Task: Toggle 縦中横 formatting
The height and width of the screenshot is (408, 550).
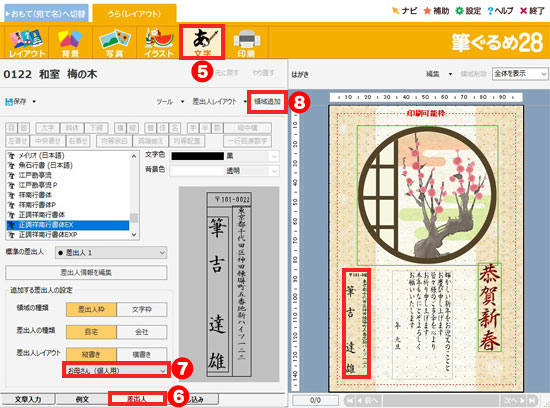Action: (248, 128)
